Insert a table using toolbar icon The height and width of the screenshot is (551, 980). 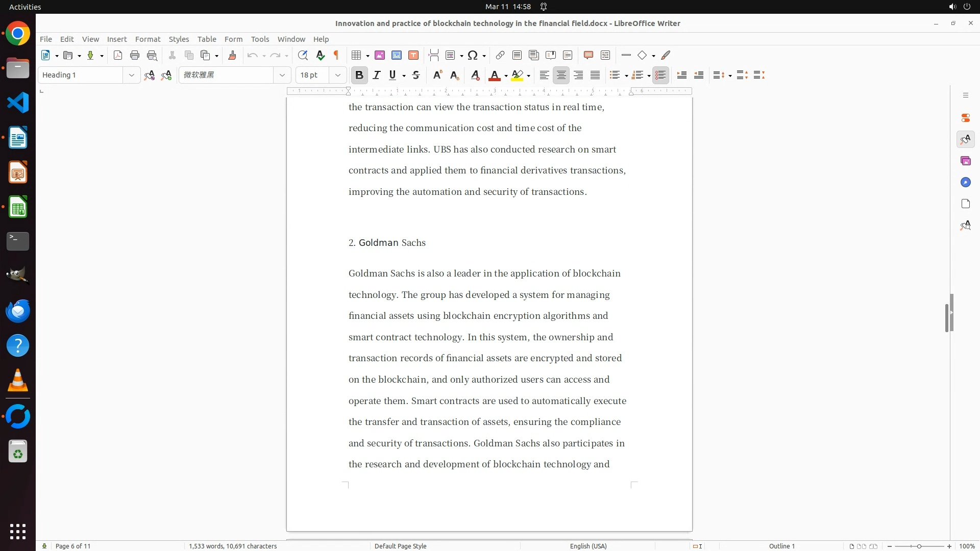coord(357,56)
